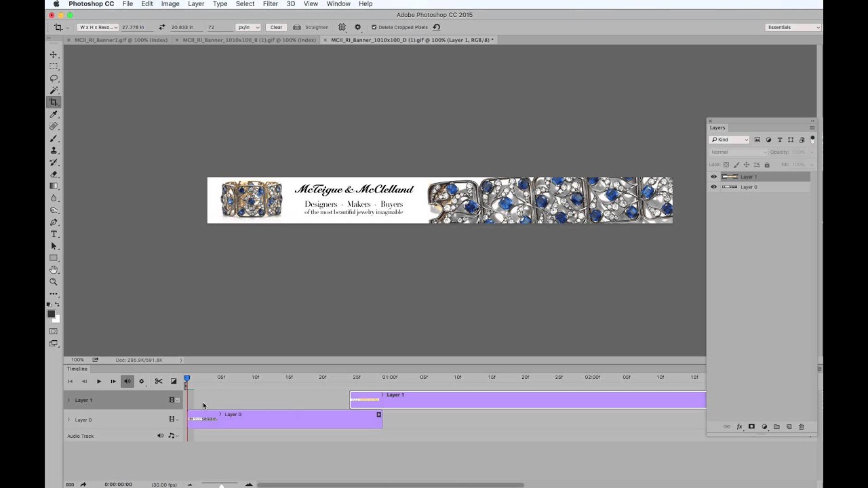Toggle lock all padlock in Layers
The image size is (868, 488).
click(767, 165)
